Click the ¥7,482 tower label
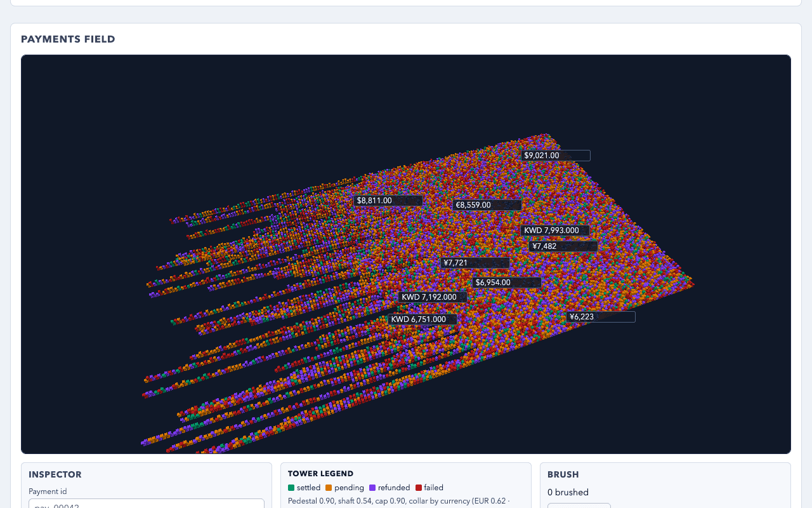 [563, 246]
